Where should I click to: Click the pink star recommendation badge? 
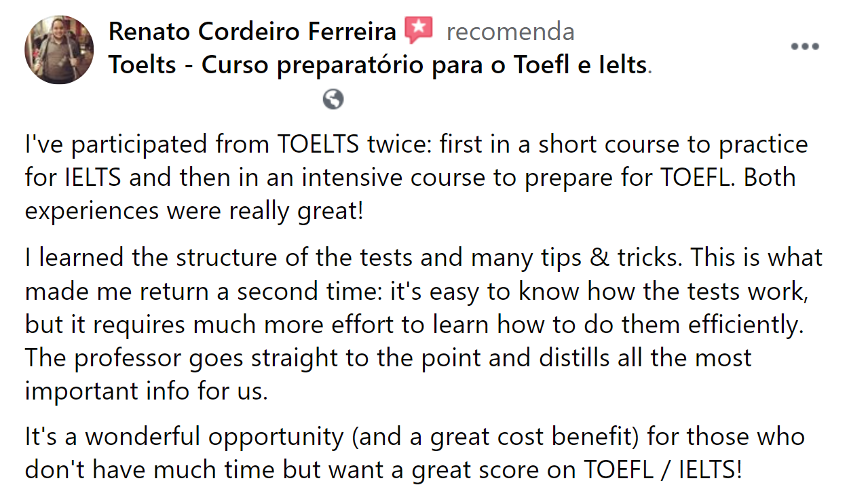pos(419,31)
